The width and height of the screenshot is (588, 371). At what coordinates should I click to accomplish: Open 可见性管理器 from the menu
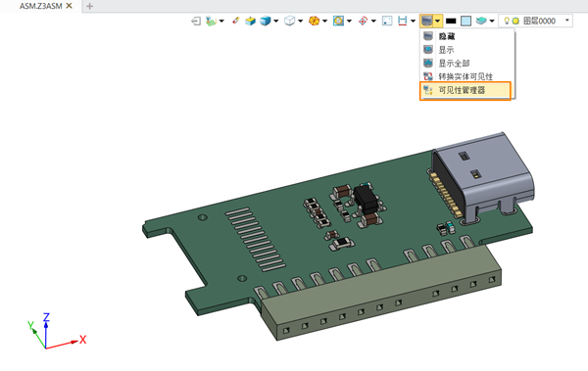pyautogui.click(x=465, y=90)
